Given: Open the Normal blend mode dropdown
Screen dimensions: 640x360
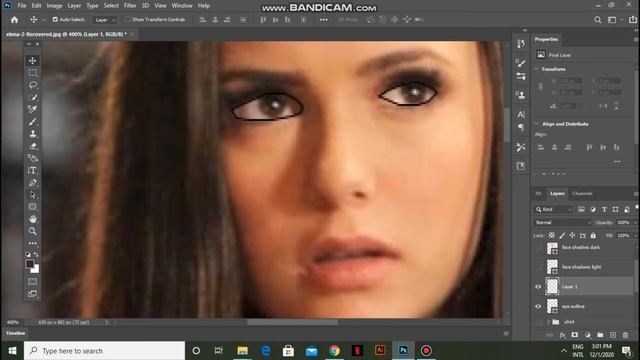Looking at the screenshot, I should pos(563,222).
